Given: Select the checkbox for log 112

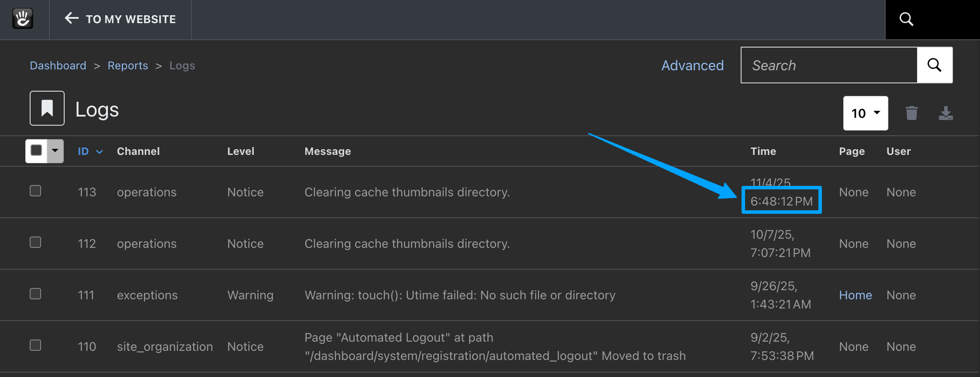Looking at the screenshot, I should 35,243.
